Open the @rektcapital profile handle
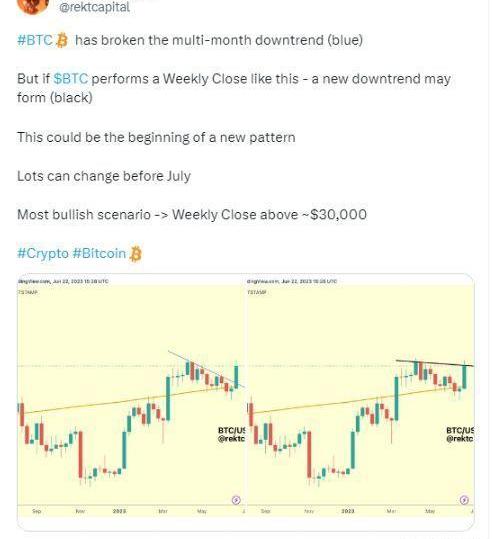The width and height of the screenshot is (492, 539). pyautogui.click(x=94, y=7)
